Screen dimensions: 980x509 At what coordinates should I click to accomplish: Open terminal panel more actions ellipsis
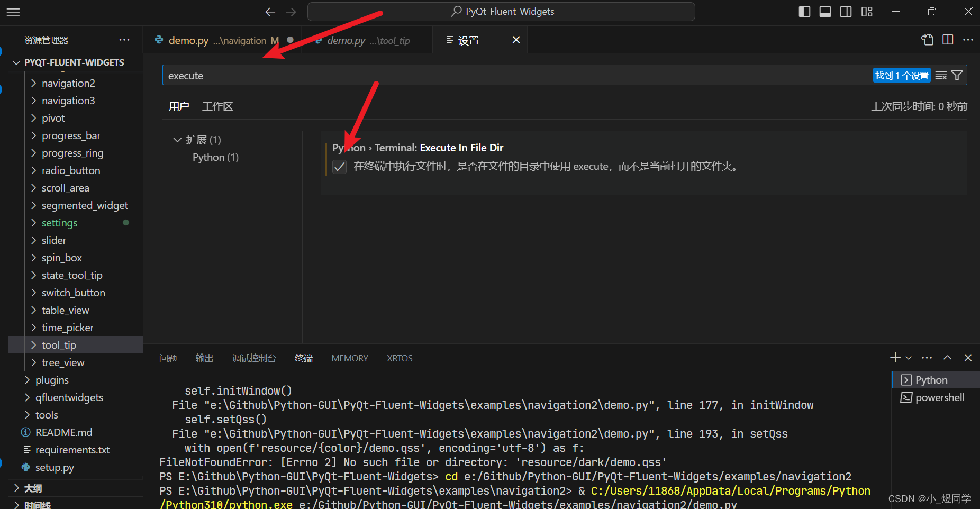pyautogui.click(x=927, y=358)
